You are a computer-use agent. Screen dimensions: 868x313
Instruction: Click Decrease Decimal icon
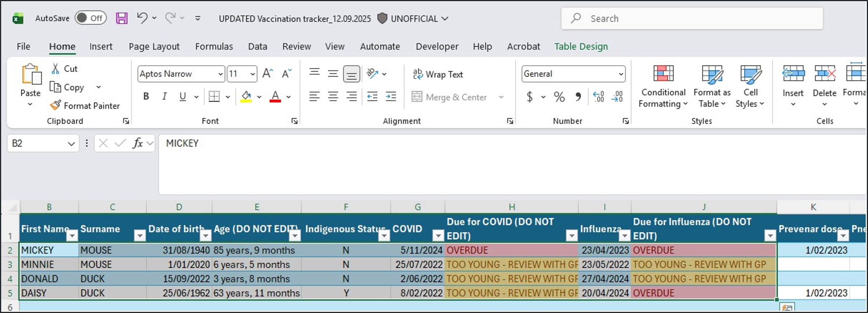click(617, 96)
